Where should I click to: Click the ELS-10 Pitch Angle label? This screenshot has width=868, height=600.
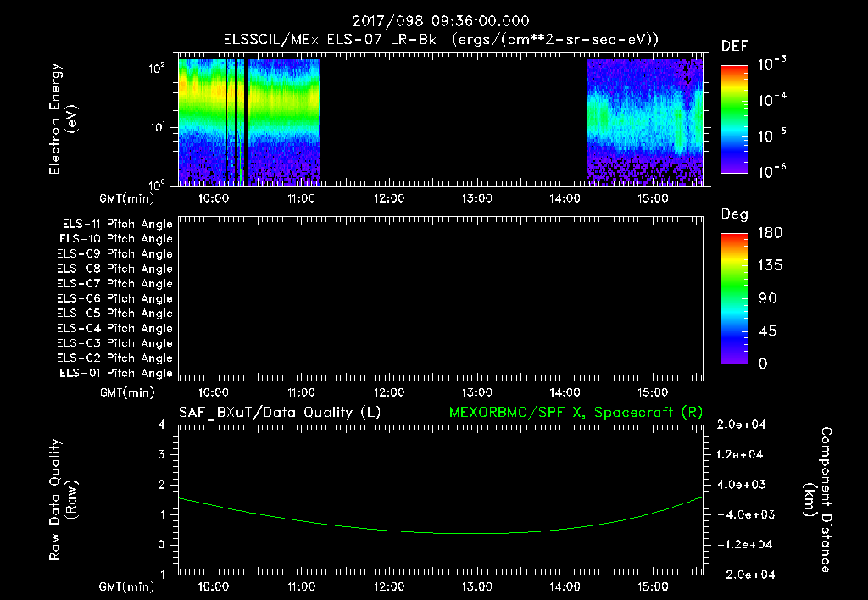tap(116, 239)
